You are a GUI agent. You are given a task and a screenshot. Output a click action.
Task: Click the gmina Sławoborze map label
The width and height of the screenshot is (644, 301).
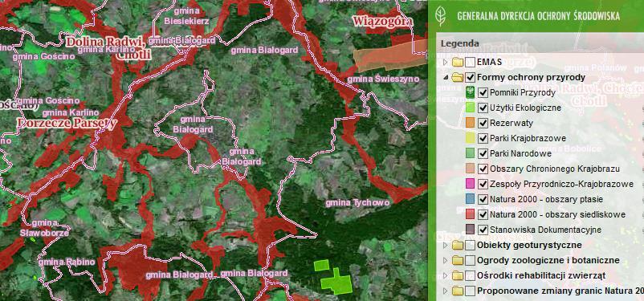[44, 228]
